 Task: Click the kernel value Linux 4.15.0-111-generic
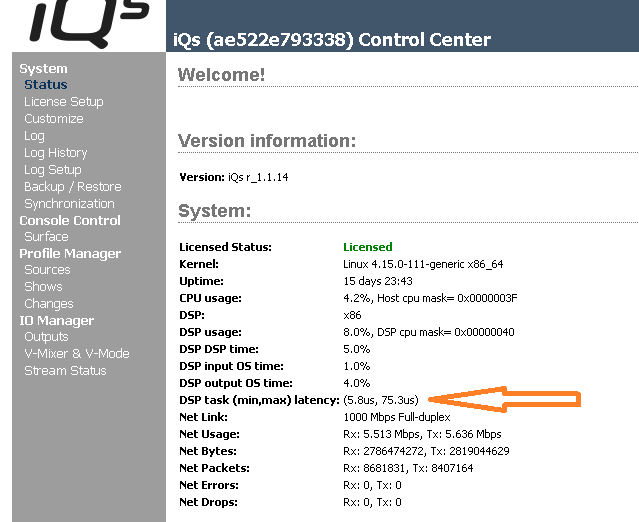click(x=423, y=264)
